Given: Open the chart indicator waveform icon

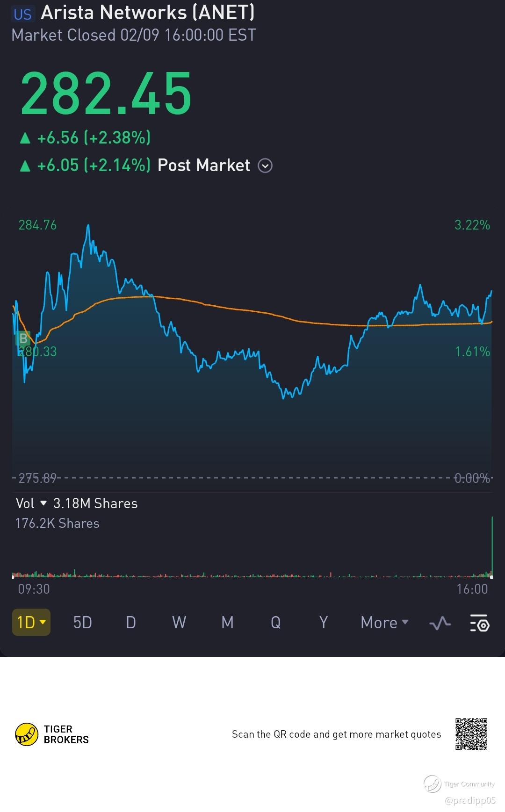Looking at the screenshot, I should point(440,623).
